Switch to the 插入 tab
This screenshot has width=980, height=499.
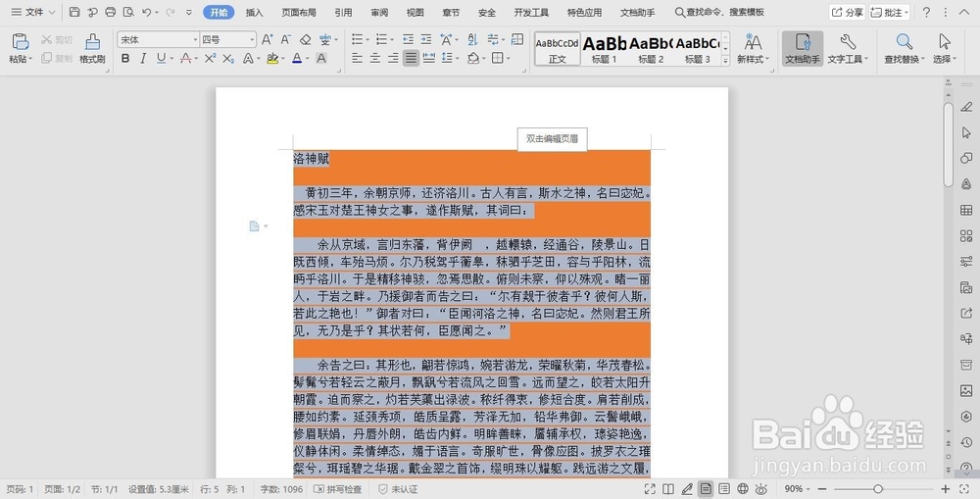click(x=255, y=12)
